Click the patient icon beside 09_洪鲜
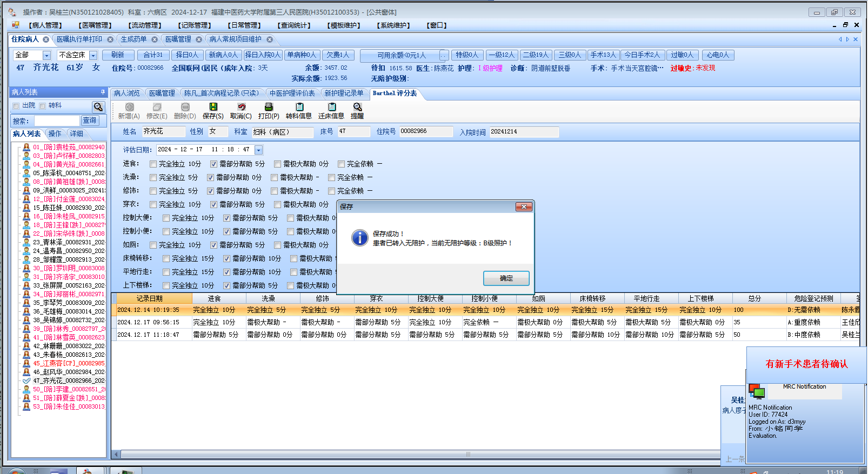 [x=26, y=190]
